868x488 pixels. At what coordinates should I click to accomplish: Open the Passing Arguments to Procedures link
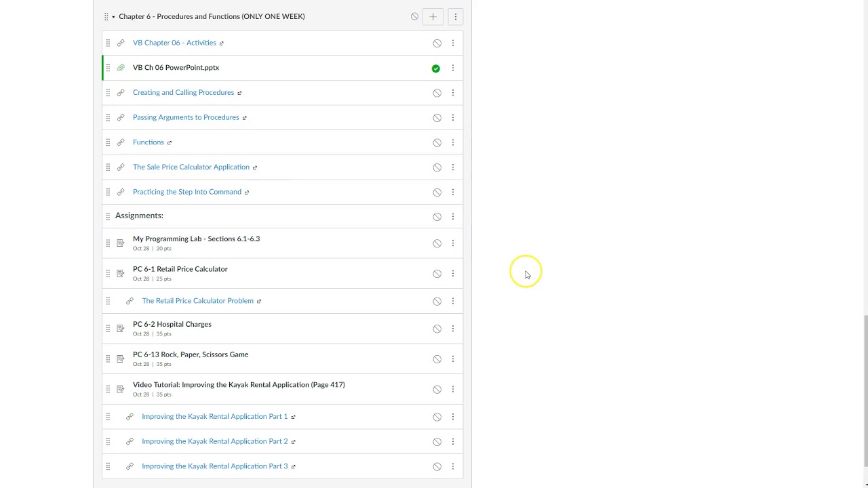point(186,117)
